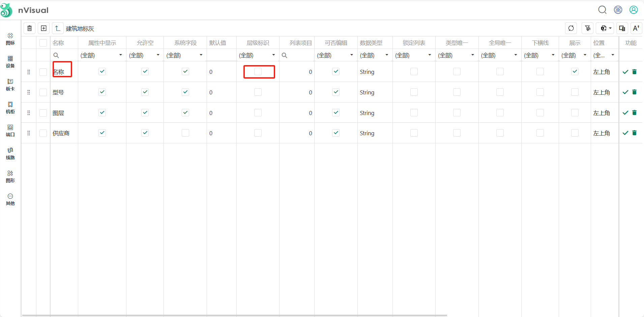Click the drag handle of the 供应商 row

click(x=29, y=133)
